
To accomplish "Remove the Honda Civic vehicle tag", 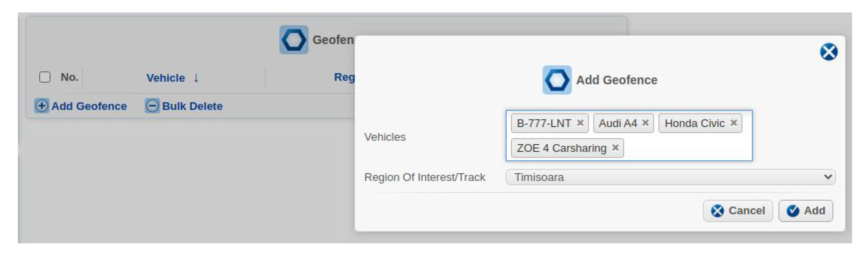I will (734, 123).
